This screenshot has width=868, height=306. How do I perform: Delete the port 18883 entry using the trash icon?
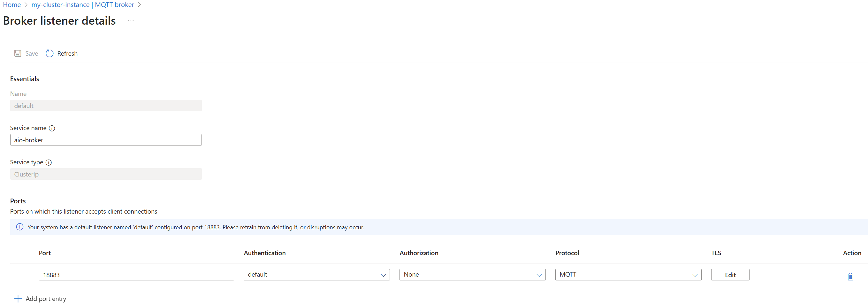[850, 276]
